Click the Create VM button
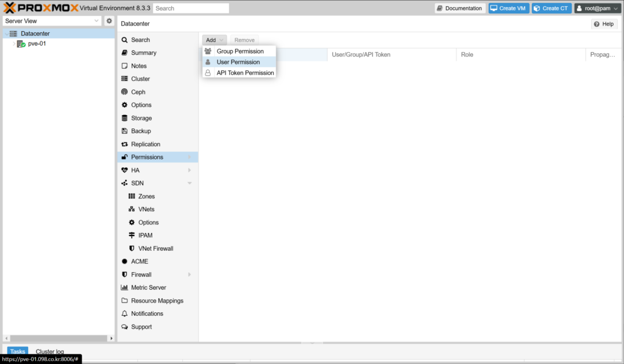The width and height of the screenshot is (624, 364). point(508,9)
